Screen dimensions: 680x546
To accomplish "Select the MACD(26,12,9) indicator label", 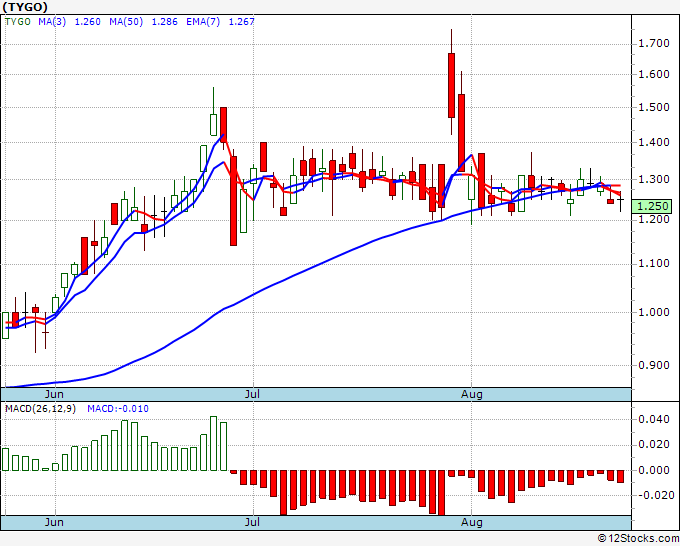I will pos(40,409).
